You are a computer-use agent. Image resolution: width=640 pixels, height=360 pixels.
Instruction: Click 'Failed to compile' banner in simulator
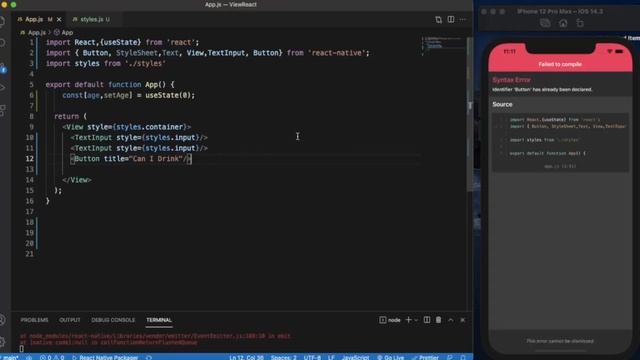point(560,64)
